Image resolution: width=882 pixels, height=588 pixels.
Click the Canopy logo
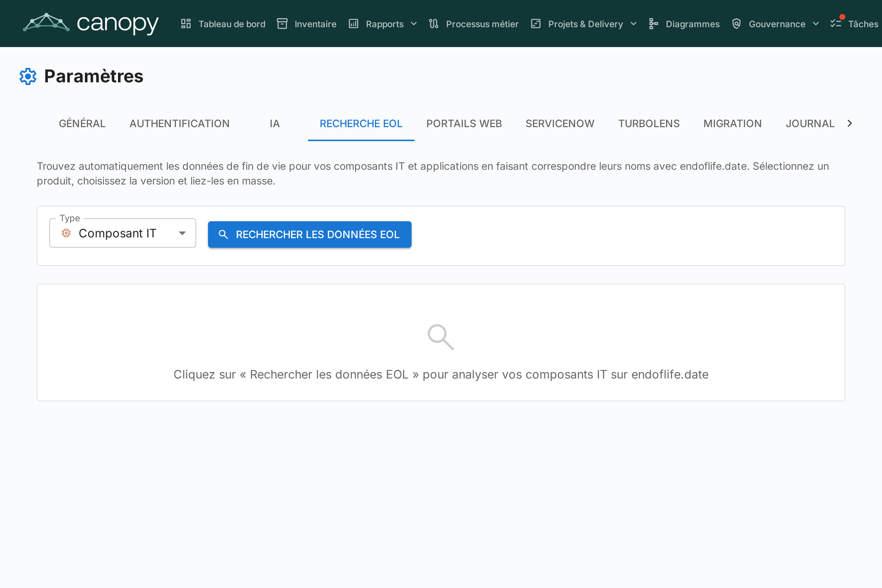click(x=91, y=23)
